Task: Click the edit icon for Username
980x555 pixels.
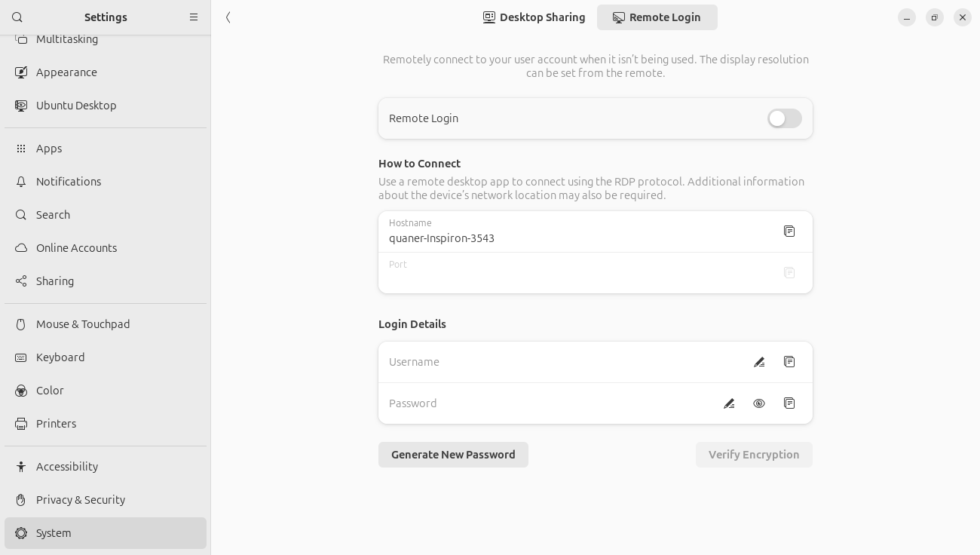Action: (759, 362)
